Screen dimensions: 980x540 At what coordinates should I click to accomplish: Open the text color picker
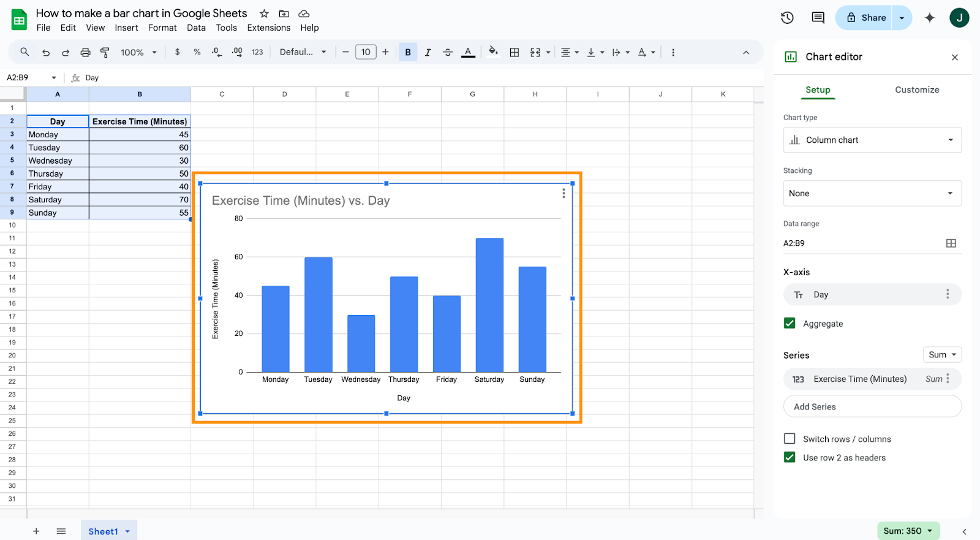[468, 52]
